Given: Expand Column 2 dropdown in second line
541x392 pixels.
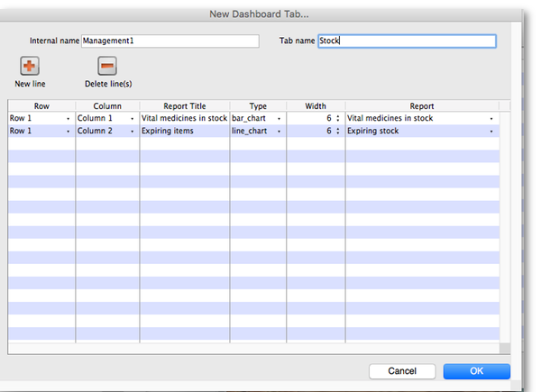Looking at the screenshot, I should tap(133, 132).
